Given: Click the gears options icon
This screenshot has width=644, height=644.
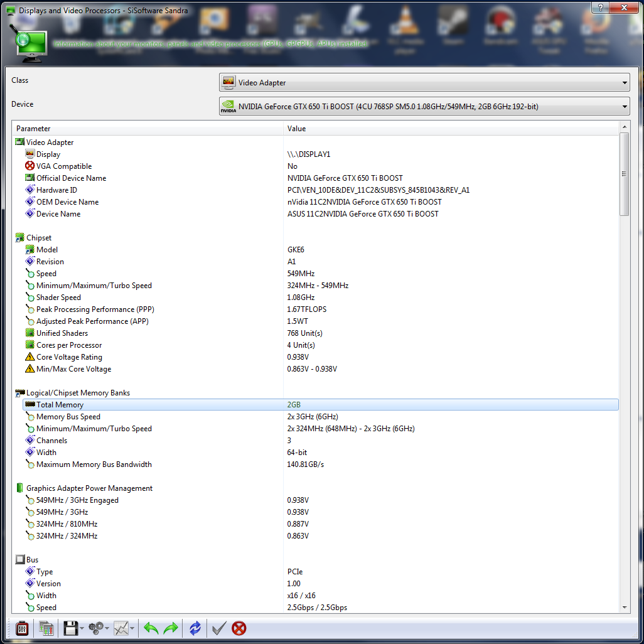Looking at the screenshot, I should click(95, 628).
